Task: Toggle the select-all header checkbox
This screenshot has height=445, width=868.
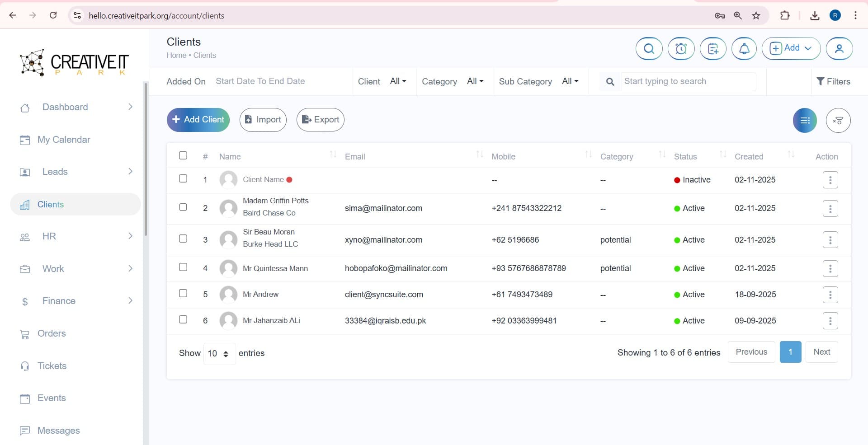Action: 183,155
